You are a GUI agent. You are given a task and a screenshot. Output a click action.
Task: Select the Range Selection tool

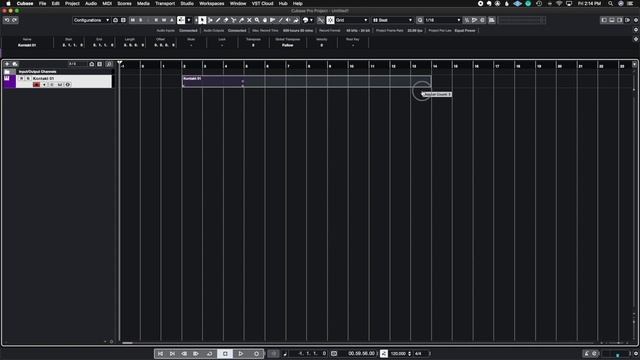click(x=211, y=20)
